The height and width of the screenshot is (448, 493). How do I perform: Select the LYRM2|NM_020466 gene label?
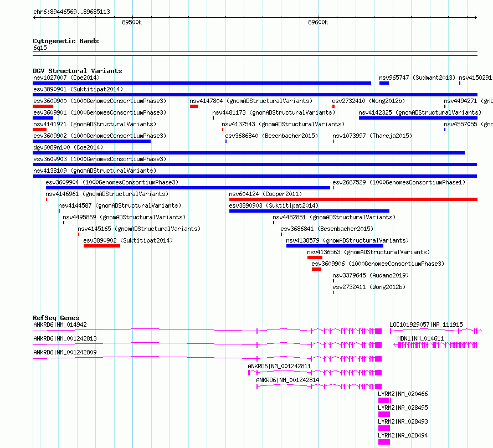pos(403,394)
